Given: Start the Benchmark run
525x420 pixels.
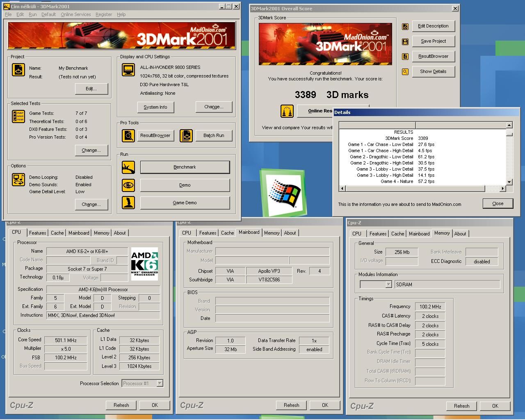Looking at the screenshot, I should click(x=185, y=167).
